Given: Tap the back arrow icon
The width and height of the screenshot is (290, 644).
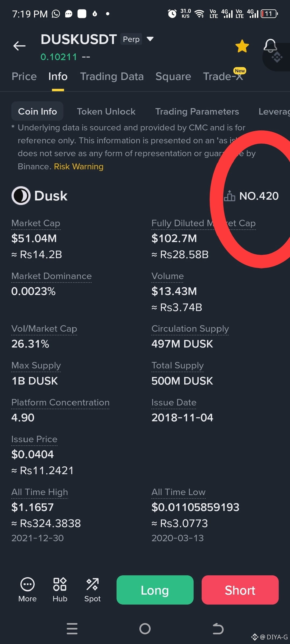Looking at the screenshot, I should (19, 46).
